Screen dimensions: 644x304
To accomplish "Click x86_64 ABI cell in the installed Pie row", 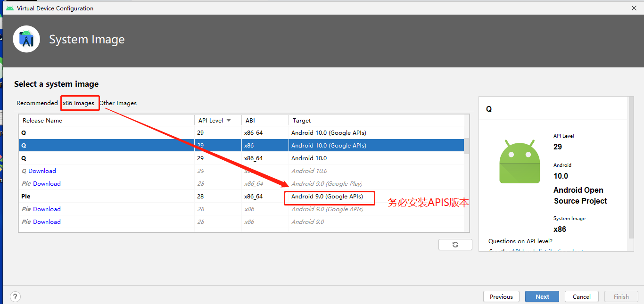I will [x=253, y=197].
